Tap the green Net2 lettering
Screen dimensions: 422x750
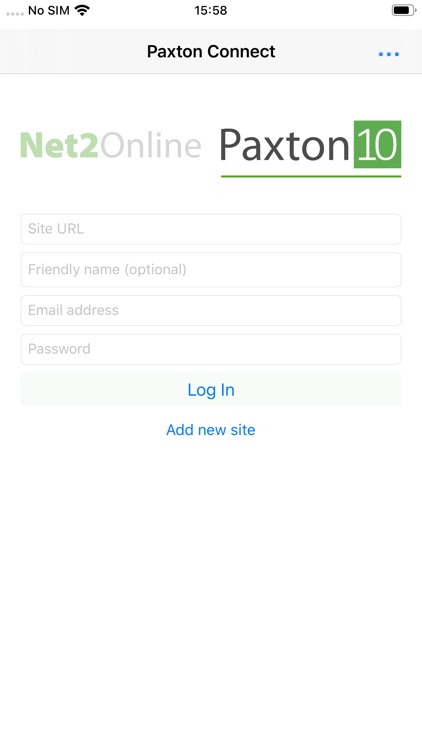(x=59, y=145)
